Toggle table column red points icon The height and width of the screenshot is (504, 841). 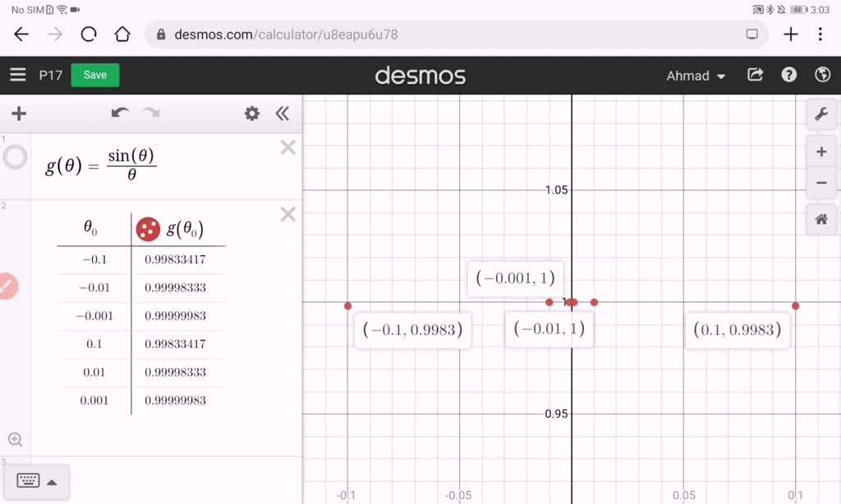pos(148,229)
